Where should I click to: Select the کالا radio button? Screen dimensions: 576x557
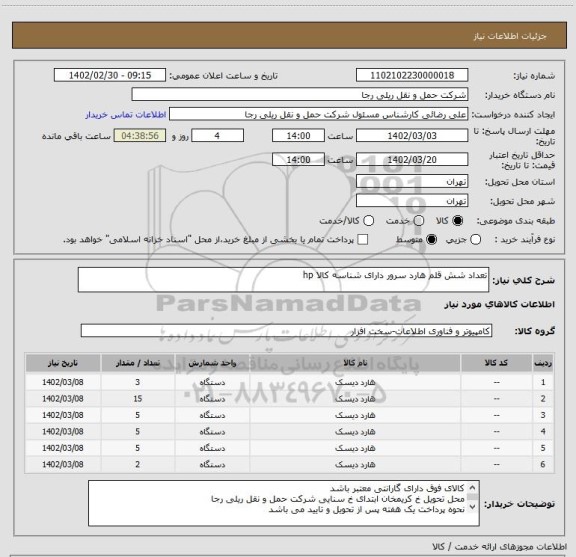click(458, 221)
